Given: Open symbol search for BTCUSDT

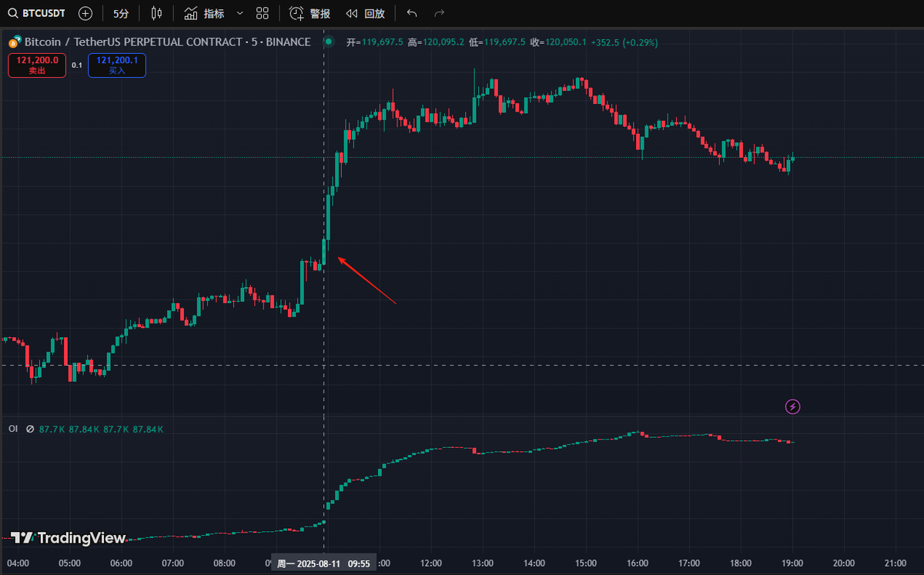Looking at the screenshot, I should pos(37,13).
